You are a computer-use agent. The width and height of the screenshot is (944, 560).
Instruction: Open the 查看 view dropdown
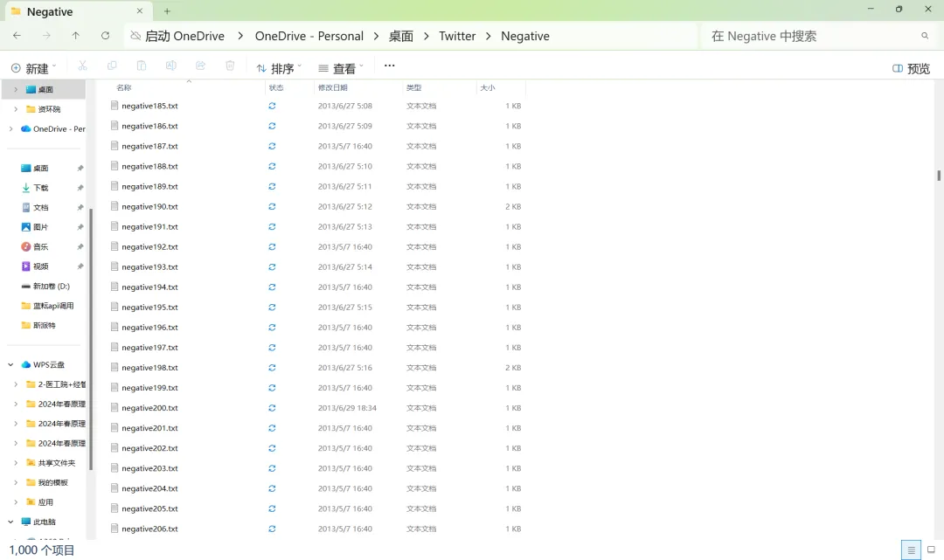coord(341,68)
